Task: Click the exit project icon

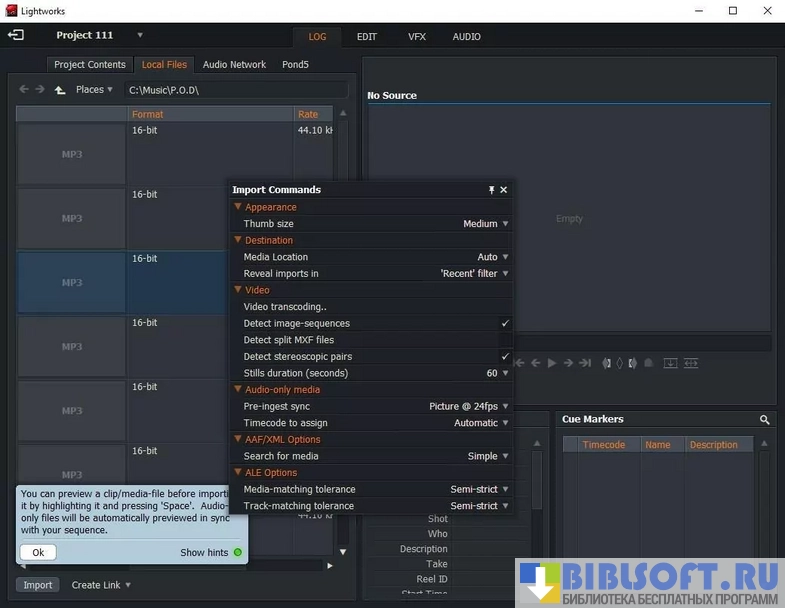Action: pos(16,35)
